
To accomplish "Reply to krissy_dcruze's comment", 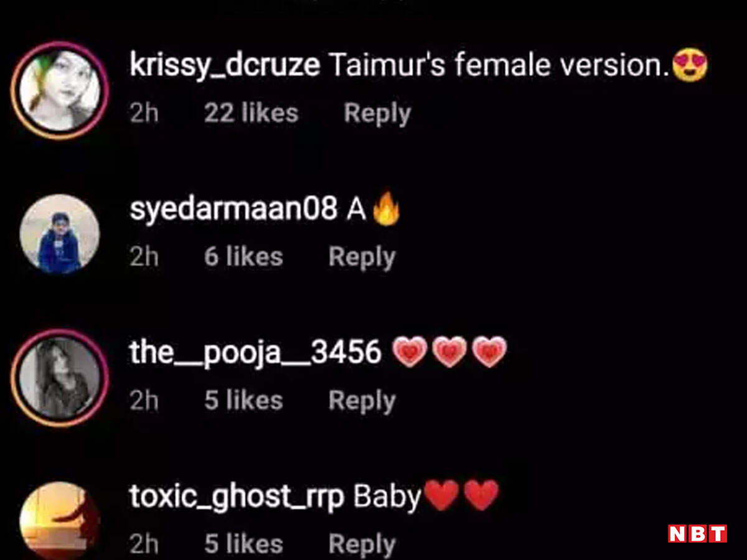I will point(377,114).
